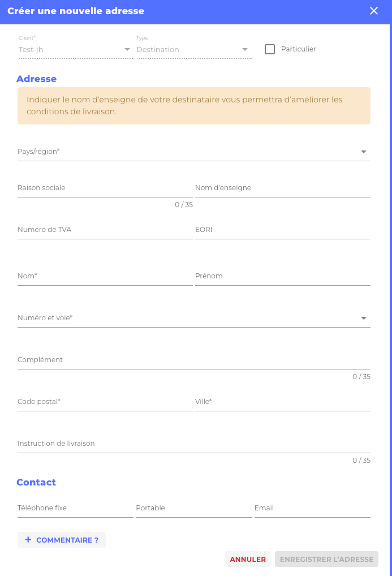The width and height of the screenshot is (392, 576).
Task: Click the Code postal field
Action: coord(105,402)
